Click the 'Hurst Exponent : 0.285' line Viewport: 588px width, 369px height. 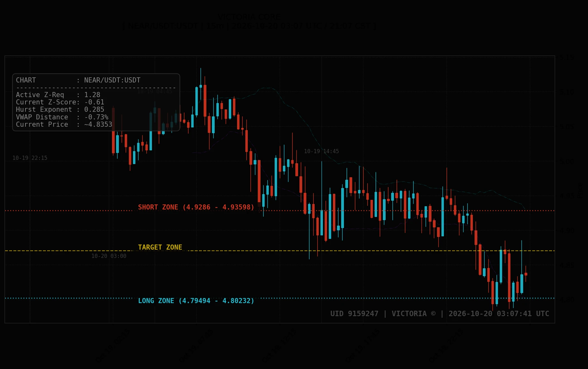tap(60, 110)
